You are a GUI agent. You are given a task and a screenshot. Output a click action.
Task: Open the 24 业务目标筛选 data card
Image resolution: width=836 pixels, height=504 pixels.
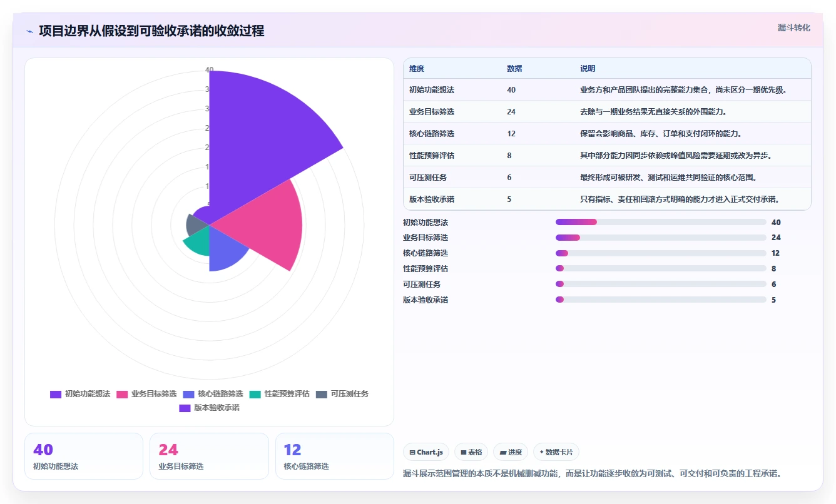tap(209, 456)
